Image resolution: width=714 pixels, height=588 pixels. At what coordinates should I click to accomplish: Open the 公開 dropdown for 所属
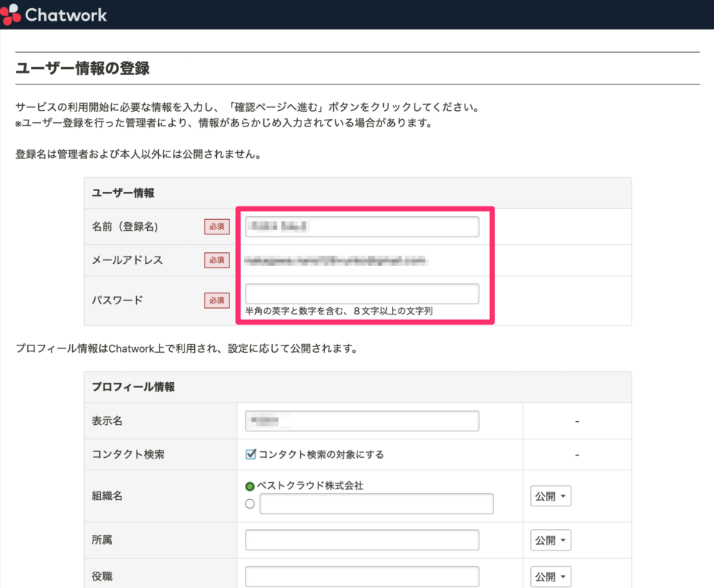click(550, 539)
